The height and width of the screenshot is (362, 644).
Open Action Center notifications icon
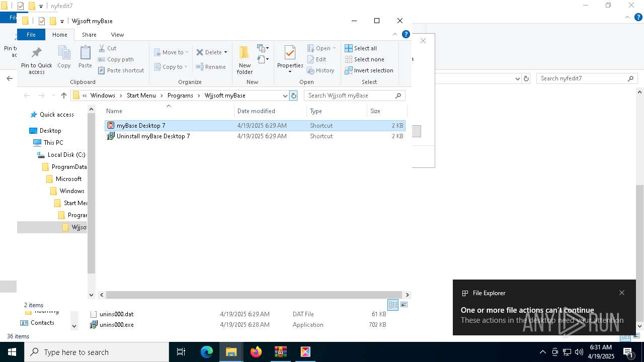pos(628,352)
